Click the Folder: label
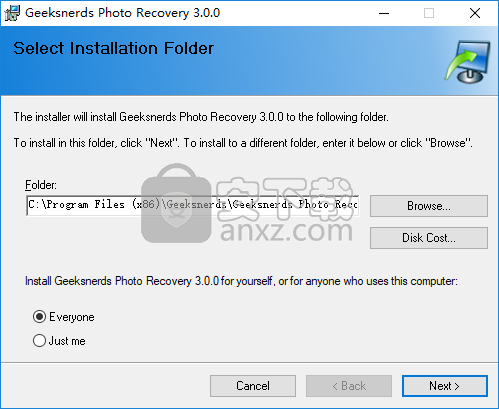Image resolution: width=499 pixels, height=409 pixels. (x=41, y=185)
